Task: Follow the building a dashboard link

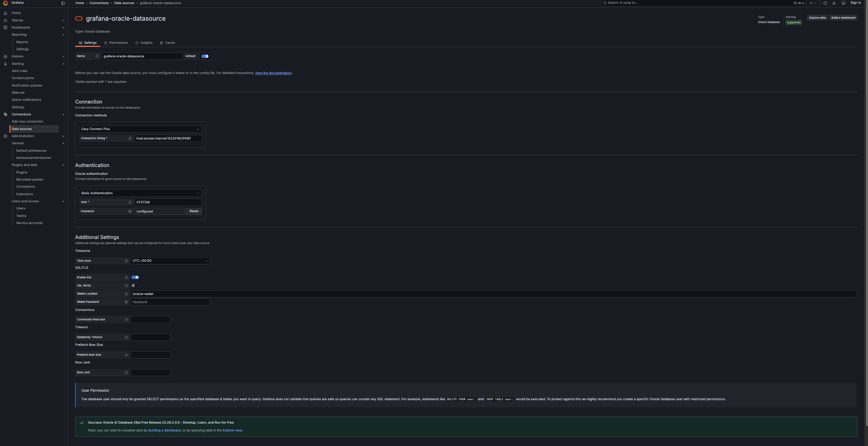Action: coord(164,430)
